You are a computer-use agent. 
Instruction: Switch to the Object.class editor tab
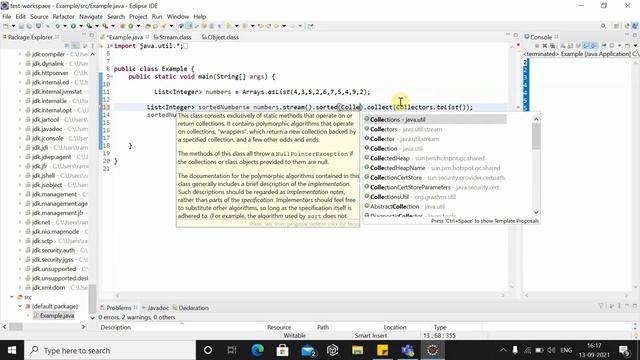point(220,37)
